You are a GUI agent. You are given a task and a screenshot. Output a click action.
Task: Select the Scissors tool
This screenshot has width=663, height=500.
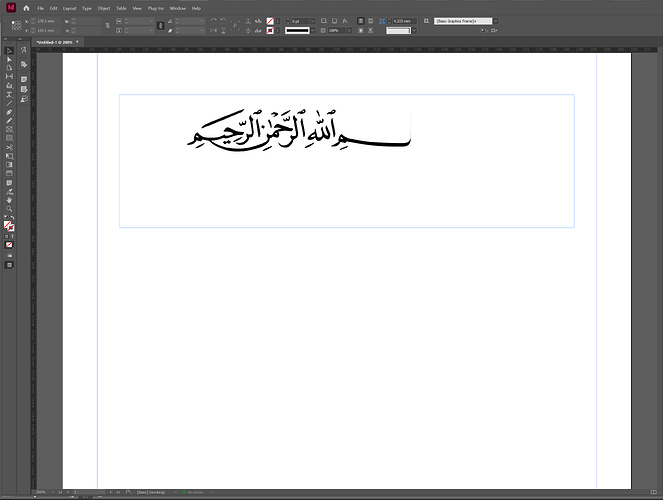[9, 147]
